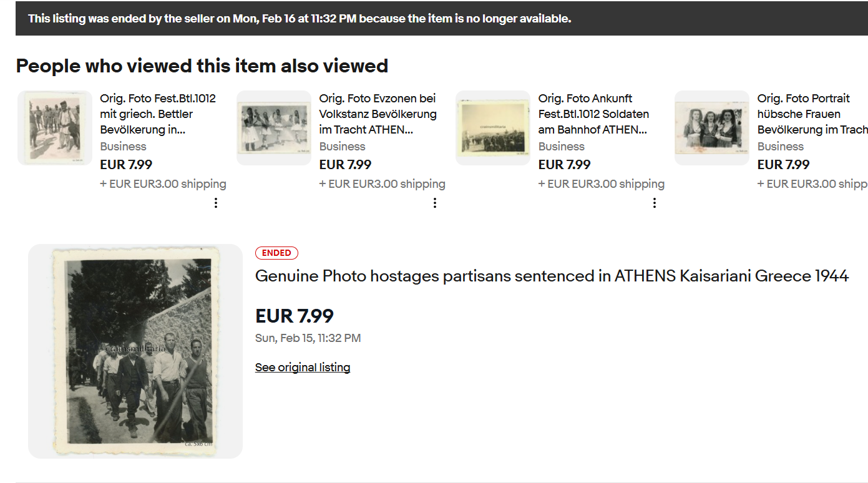
Task: Click the dark listing-ended notification banner
Action: 437,19
